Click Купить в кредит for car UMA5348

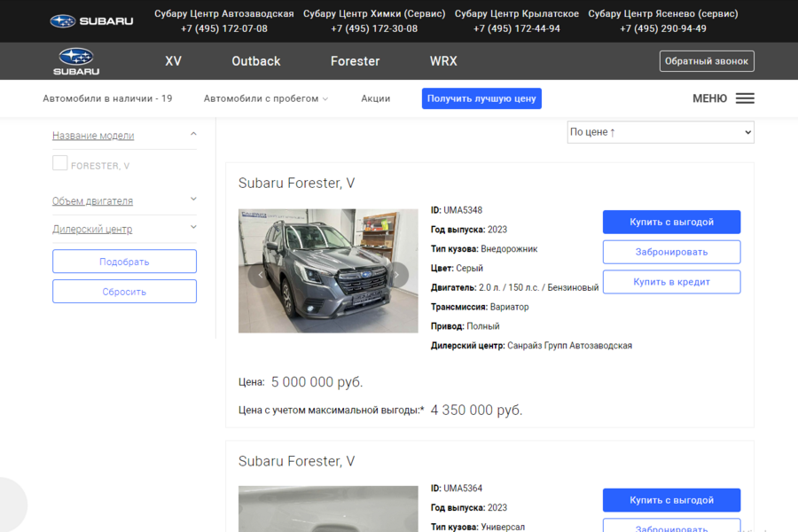pyautogui.click(x=672, y=282)
